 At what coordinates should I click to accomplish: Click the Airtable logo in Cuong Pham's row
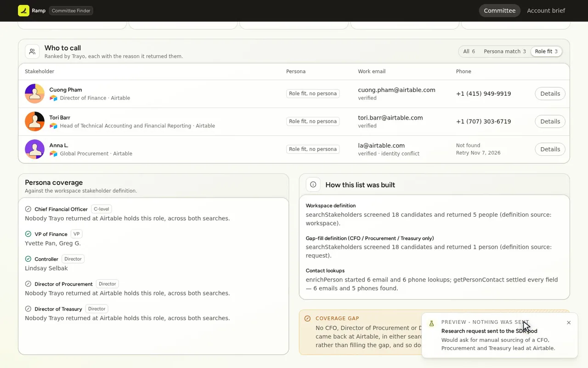pos(53,98)
